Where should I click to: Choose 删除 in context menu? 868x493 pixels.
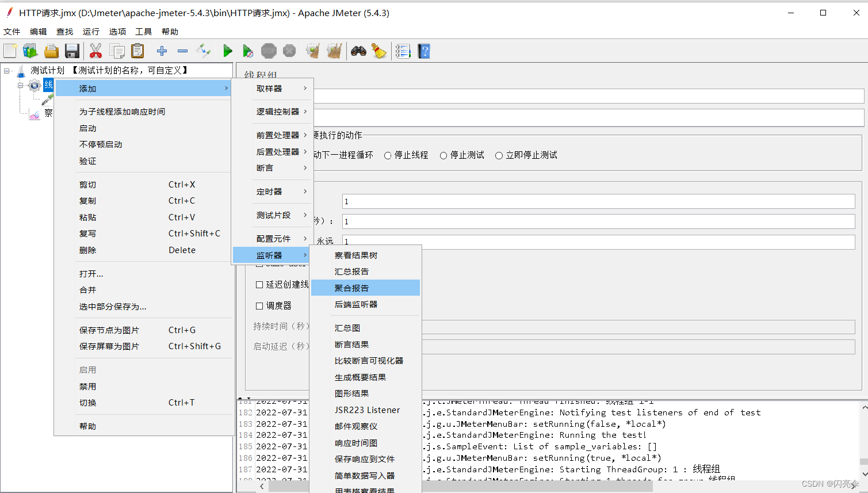[144, 250]
